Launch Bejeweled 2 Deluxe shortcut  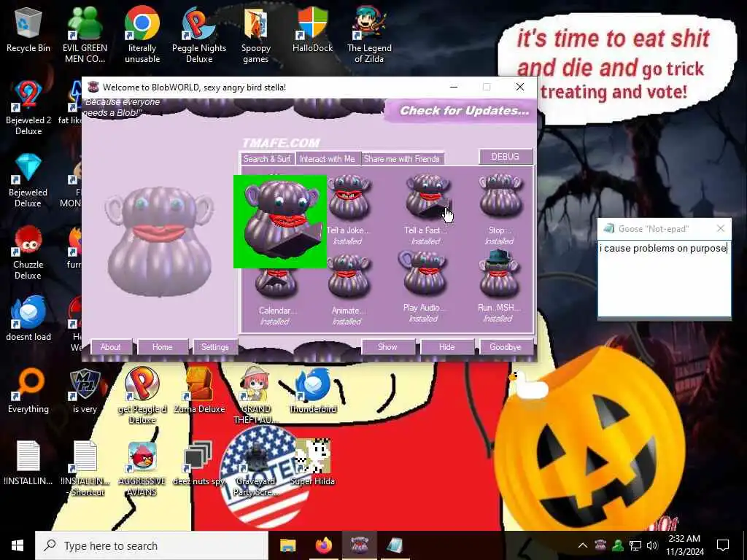tap(28, 109)
